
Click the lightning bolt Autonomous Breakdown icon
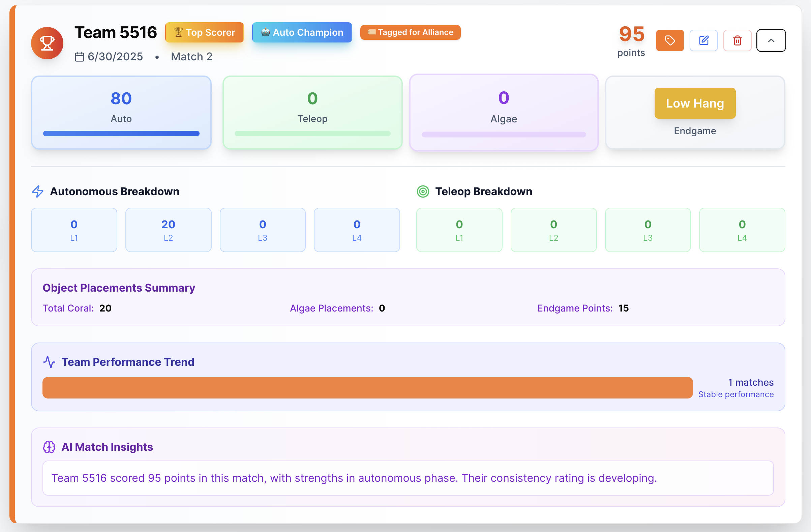click(x=38, y=191)
